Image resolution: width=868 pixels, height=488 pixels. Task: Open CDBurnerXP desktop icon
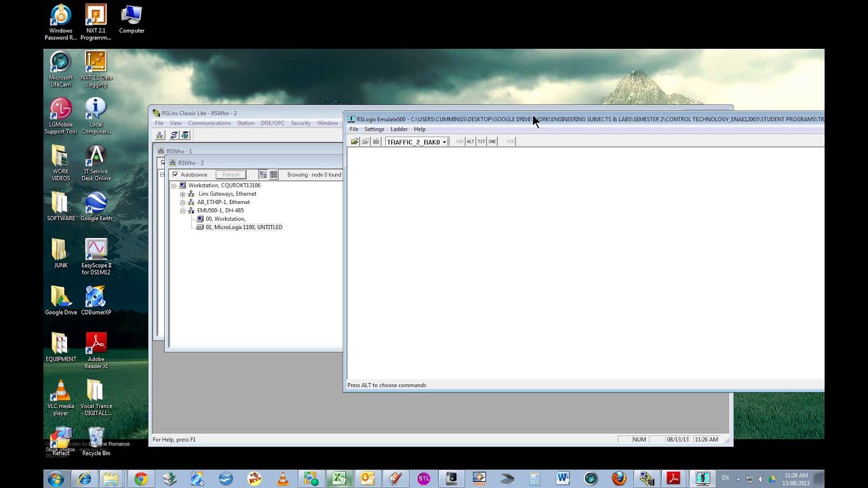click(96, 300)
